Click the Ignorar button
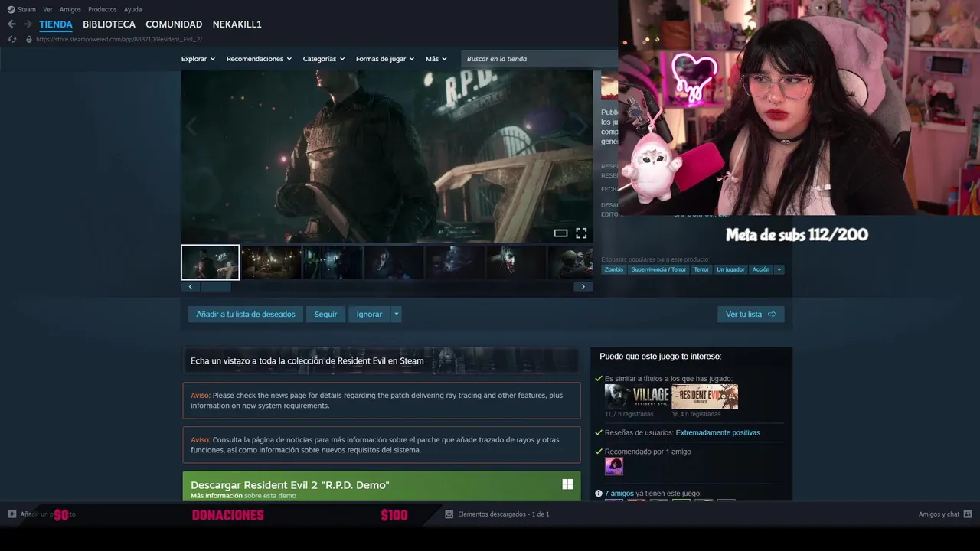Screen dimensions: 980x551 point(369,314)
